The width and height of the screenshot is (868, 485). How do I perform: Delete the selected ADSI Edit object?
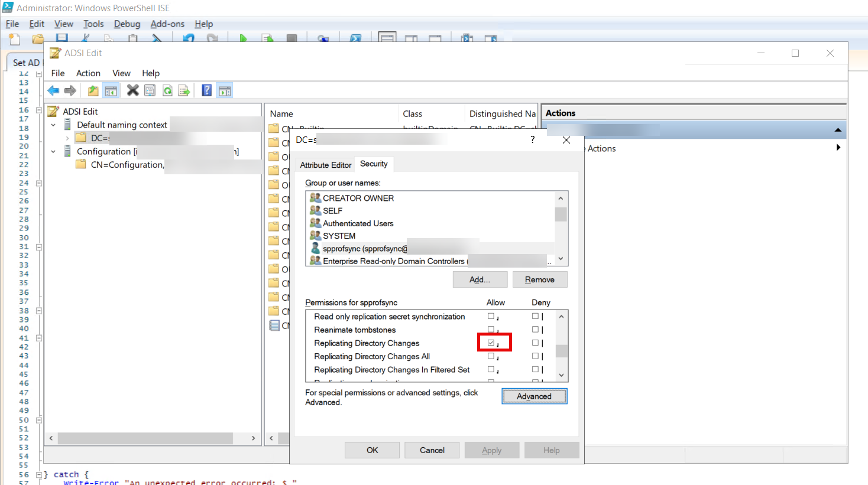point(134,90)
